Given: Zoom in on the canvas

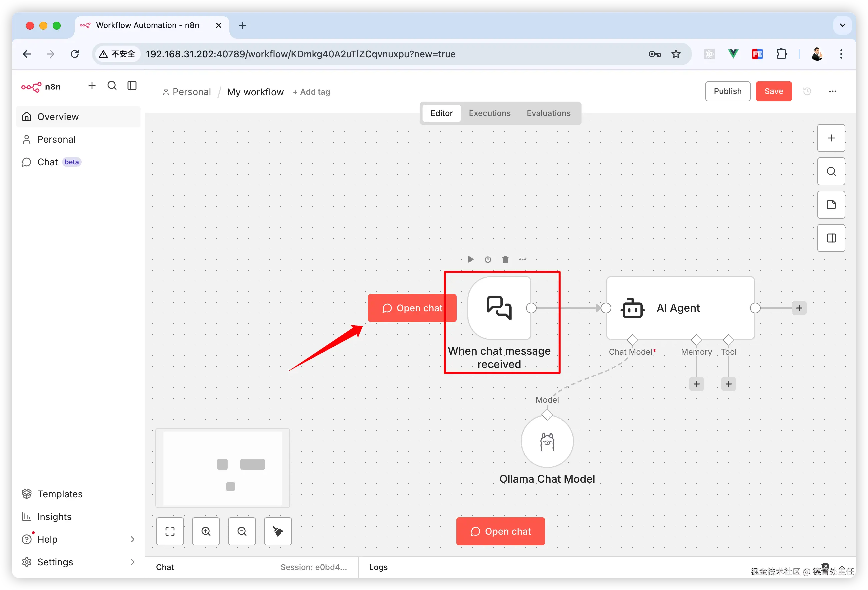Looking at the screenshot, I should click(x=206, y=531).
